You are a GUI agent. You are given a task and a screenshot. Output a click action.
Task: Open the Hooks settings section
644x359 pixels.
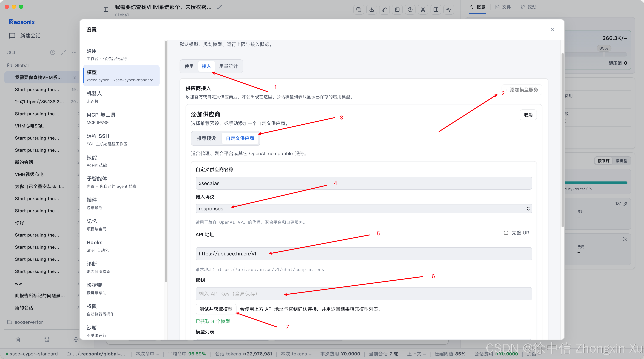(121, 246)
